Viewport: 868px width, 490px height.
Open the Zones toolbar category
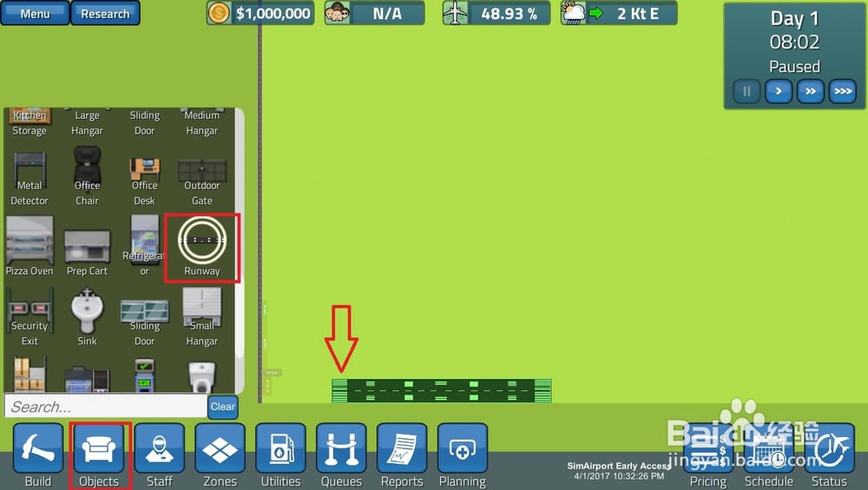pyautogui.click(x=220, y=451)
